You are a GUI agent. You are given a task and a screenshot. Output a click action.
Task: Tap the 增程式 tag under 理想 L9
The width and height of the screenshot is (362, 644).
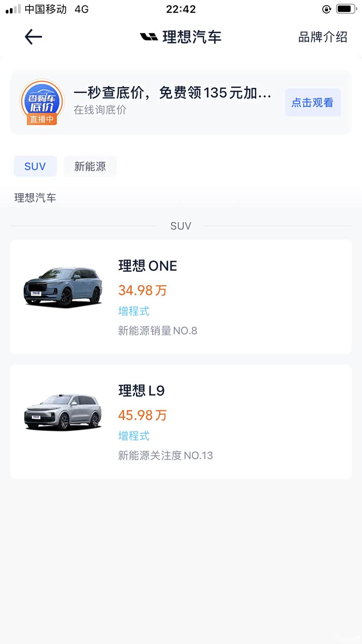133,436
